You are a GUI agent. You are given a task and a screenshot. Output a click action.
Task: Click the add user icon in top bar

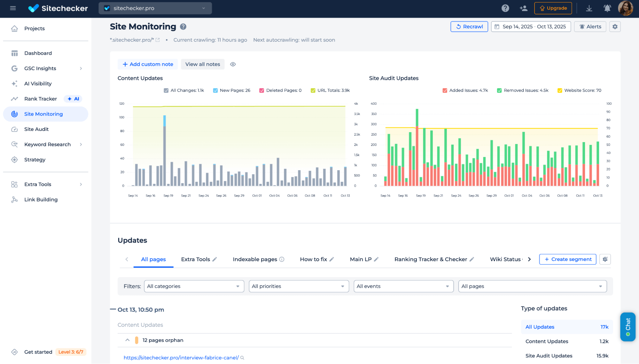(x=523, y=8)
